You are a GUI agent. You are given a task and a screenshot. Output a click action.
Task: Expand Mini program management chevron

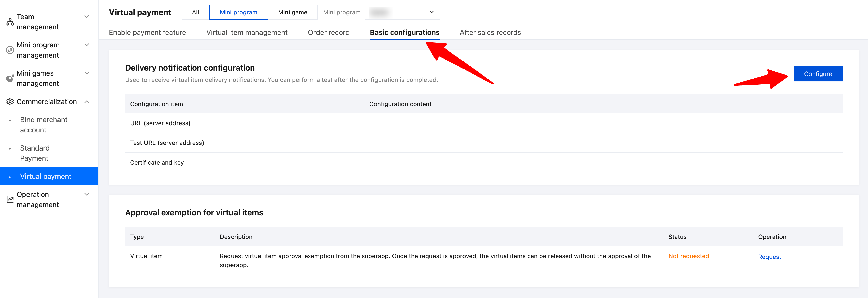[86, 45]
